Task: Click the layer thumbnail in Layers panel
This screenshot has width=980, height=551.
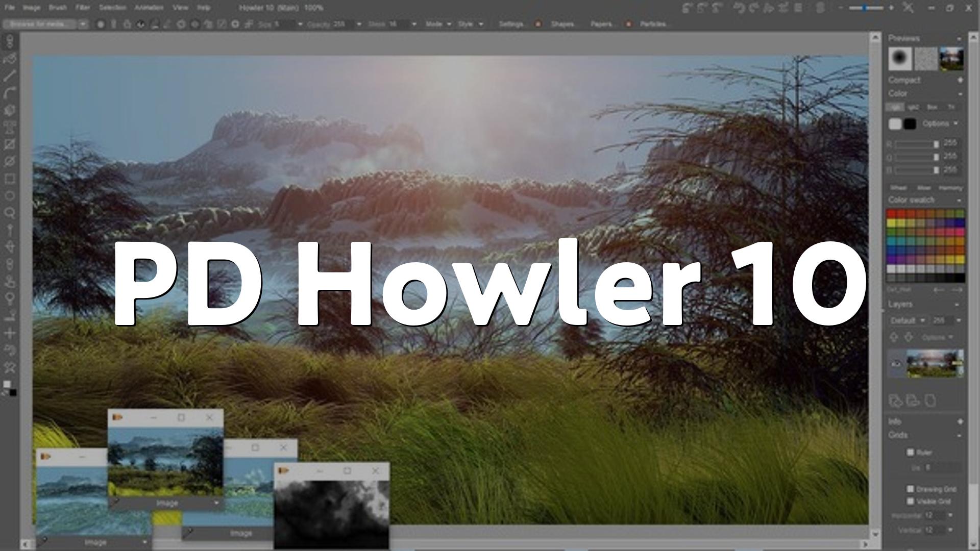Action: (x=935, y=363)
